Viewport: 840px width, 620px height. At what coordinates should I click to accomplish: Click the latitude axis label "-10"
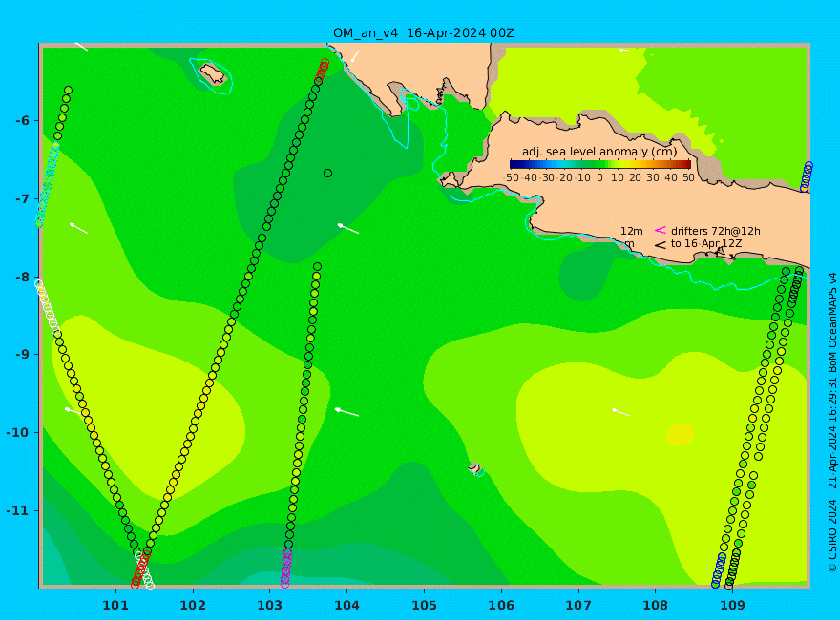(18, 433)
